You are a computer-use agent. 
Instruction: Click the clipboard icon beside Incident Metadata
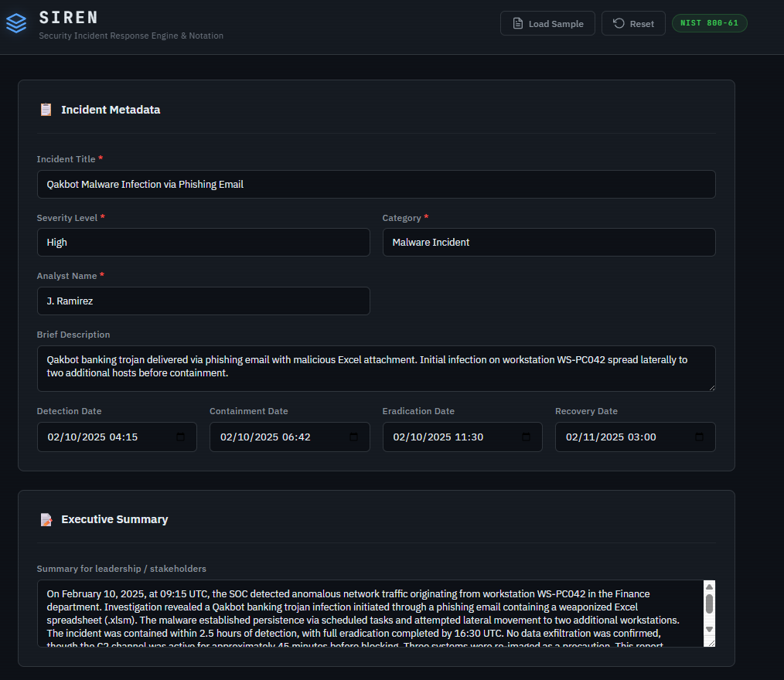(46, 109)
